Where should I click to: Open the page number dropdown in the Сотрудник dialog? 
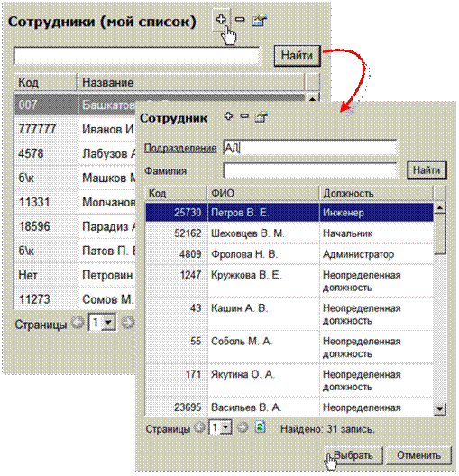coord(225,427)
